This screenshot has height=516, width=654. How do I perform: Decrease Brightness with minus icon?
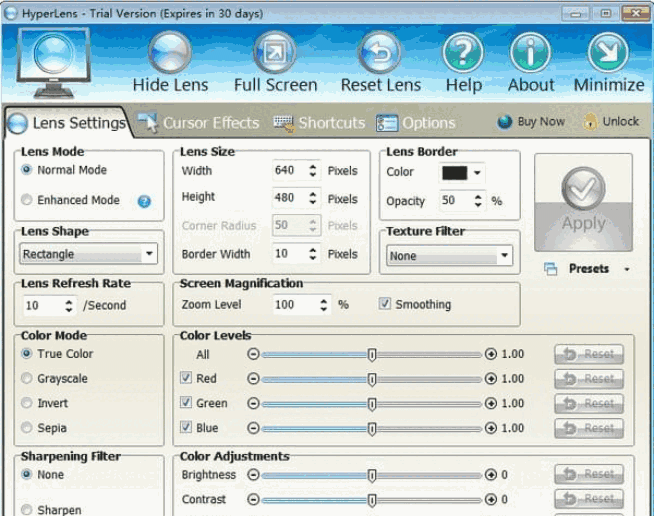pos(253,475)
